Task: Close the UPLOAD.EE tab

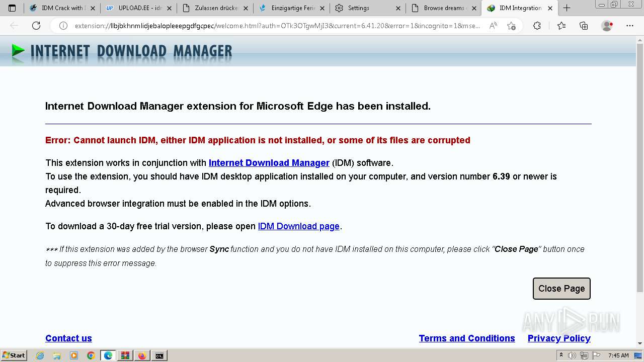Action: click(x=169, y=8)
